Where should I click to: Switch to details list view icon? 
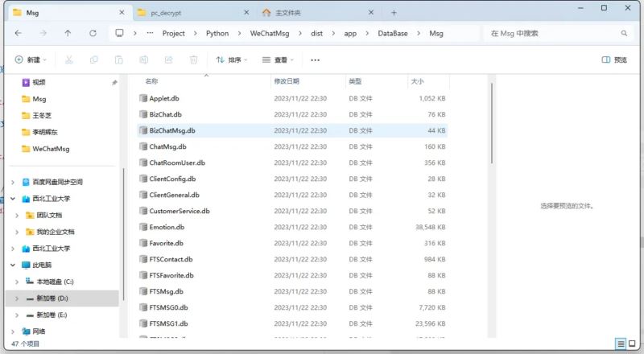pyautogui.click(x=621, y=344)
